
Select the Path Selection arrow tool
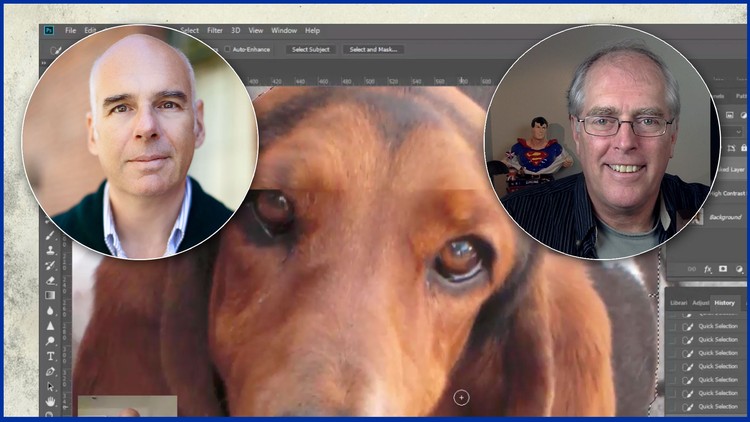click(x=50, y=386)
